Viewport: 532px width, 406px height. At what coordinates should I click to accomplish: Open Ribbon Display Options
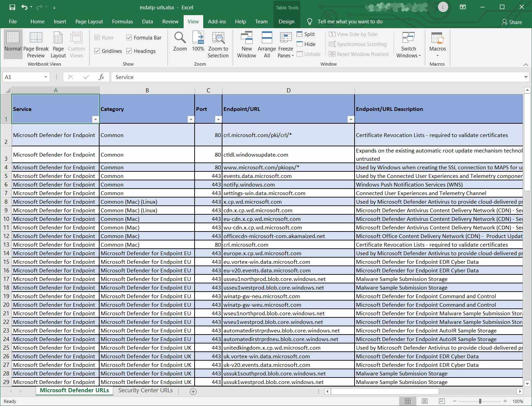463,7
